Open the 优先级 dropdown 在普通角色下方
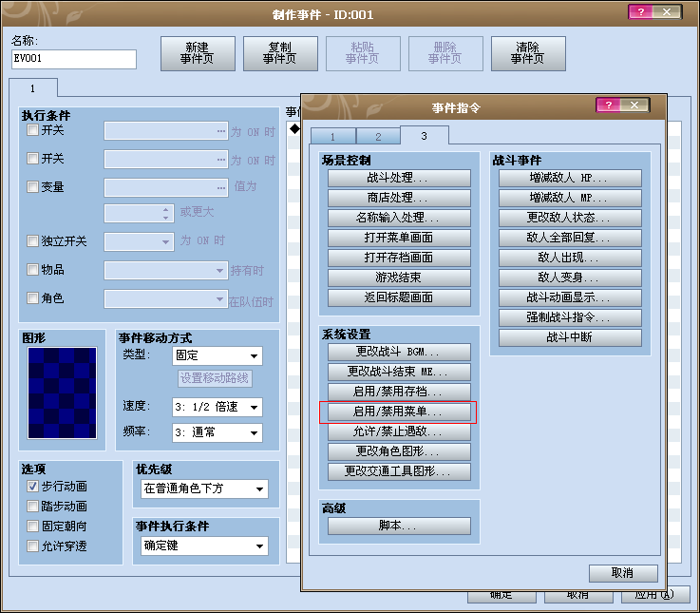 click(204, 488)
